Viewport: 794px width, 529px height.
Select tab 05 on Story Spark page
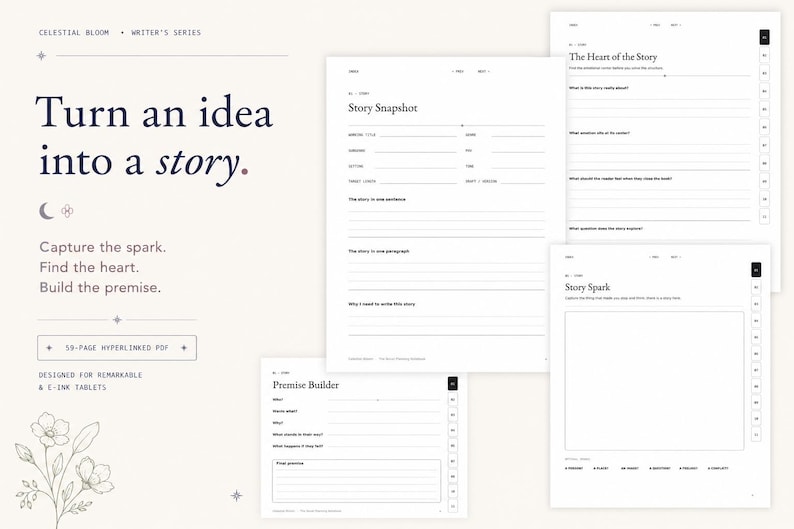[756, 337]
